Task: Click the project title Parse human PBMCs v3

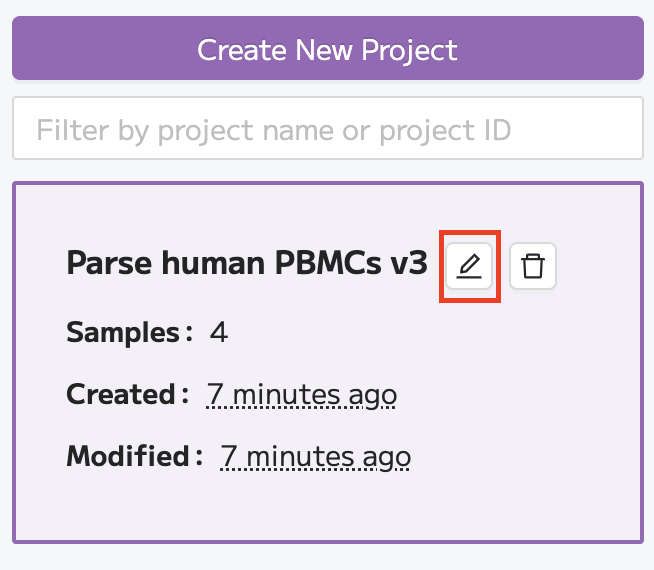Action: tap(247, 264)
